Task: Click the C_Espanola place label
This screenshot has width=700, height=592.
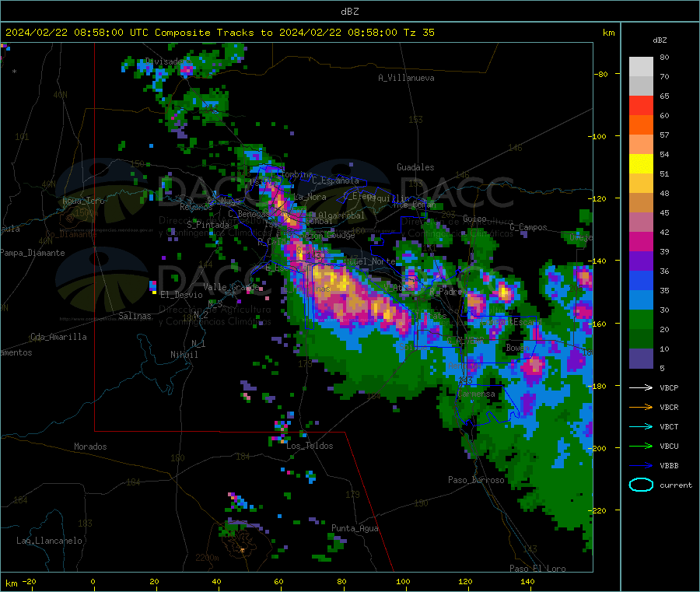Action: point(336,180)
